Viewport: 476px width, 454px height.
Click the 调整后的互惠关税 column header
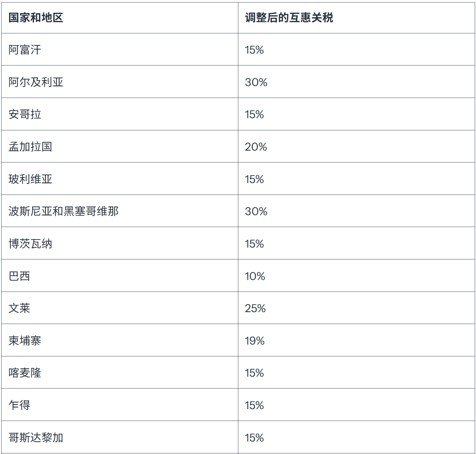[289, 18]
